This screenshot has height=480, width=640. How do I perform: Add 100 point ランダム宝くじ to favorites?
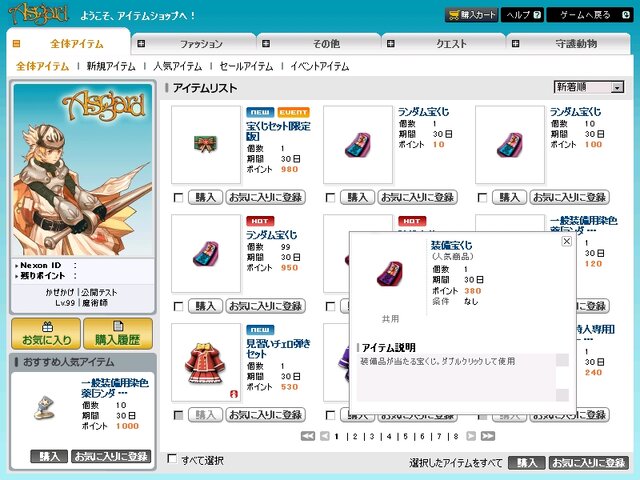(570, 198)
